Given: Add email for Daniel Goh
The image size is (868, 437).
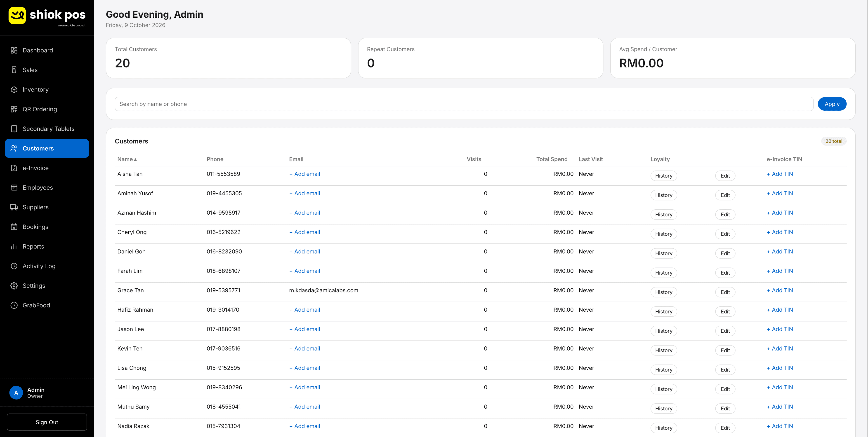Looking at the screenshot, I should tap(305, 252).
